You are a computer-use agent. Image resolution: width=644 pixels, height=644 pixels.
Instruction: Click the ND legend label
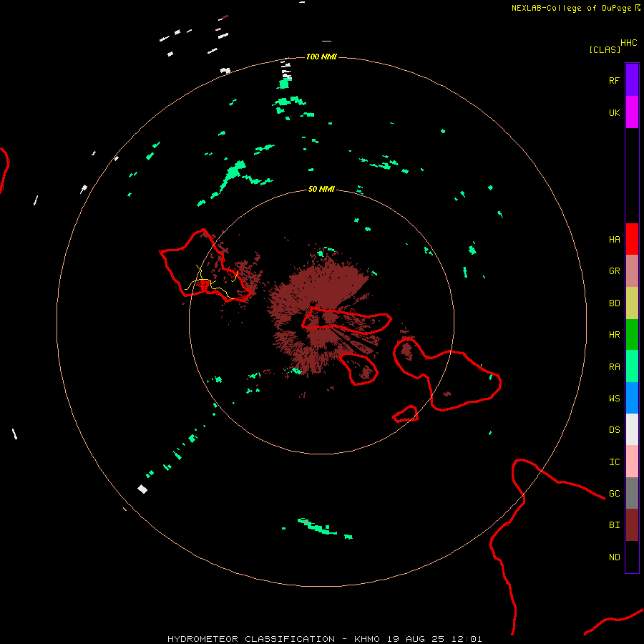(x=614, y=557)
